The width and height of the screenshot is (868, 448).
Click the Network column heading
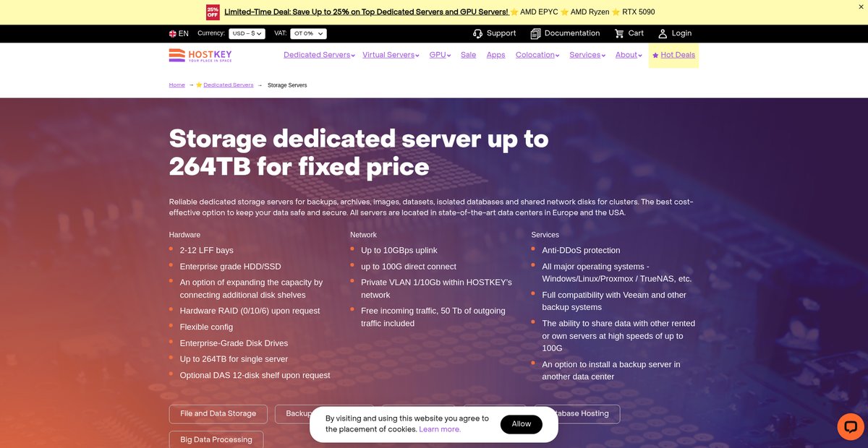[x=363, y=235]
